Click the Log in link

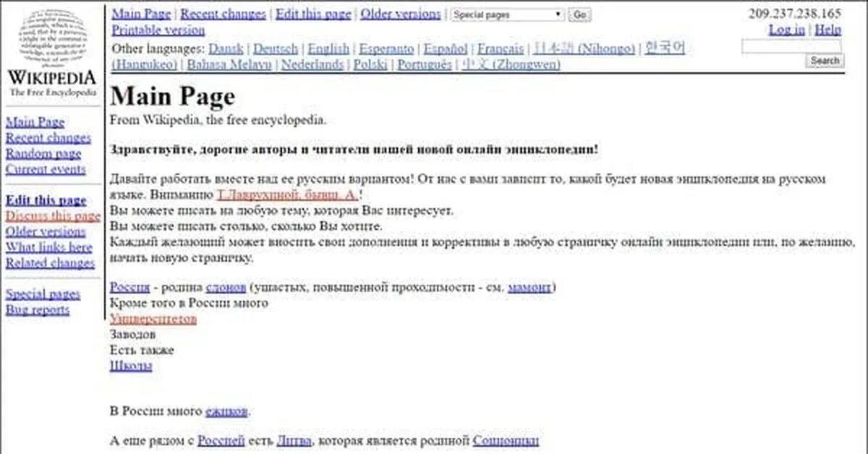786,30
